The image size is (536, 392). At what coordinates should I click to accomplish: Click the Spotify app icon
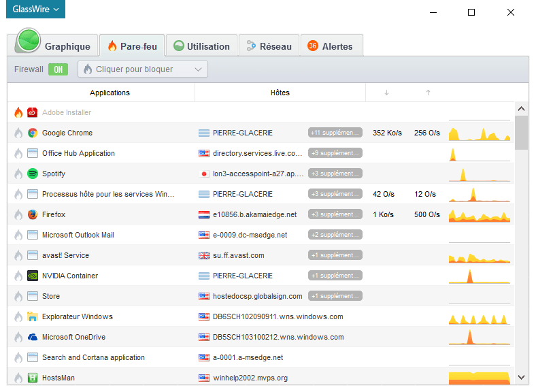tap(33, 174)
